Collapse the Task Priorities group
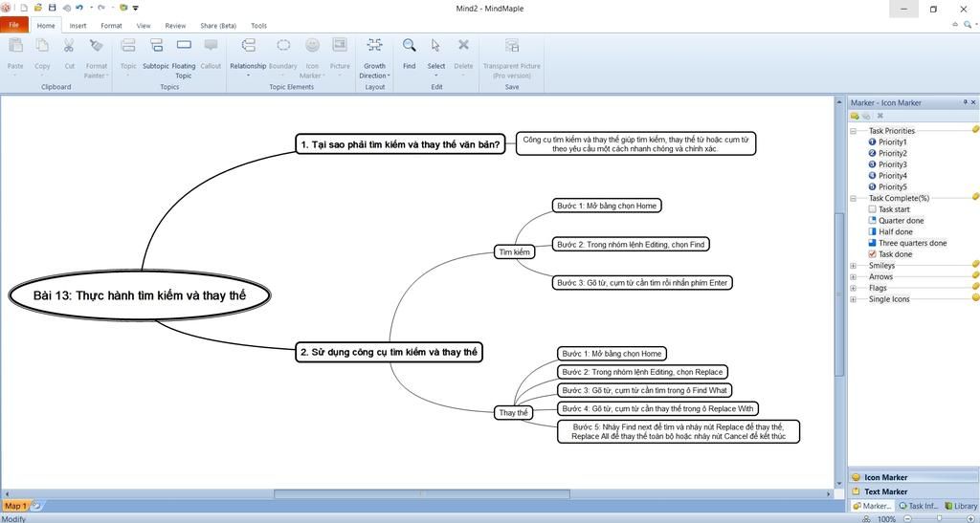 (x=853, y=131)
